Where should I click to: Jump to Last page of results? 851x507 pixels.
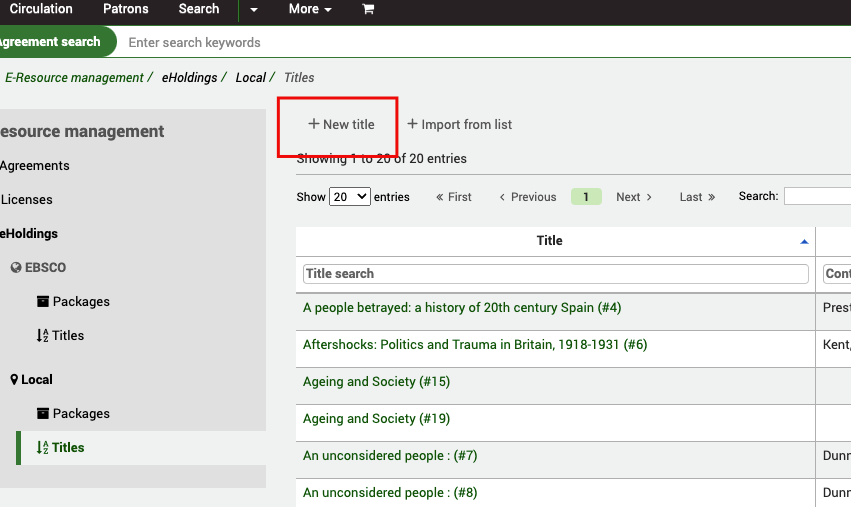pos(697,197)
